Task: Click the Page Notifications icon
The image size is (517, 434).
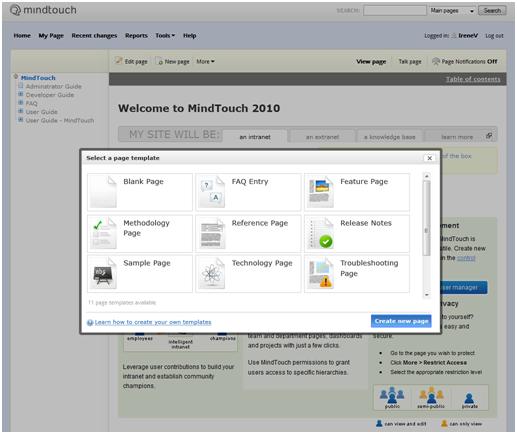Action: (436, 61)
